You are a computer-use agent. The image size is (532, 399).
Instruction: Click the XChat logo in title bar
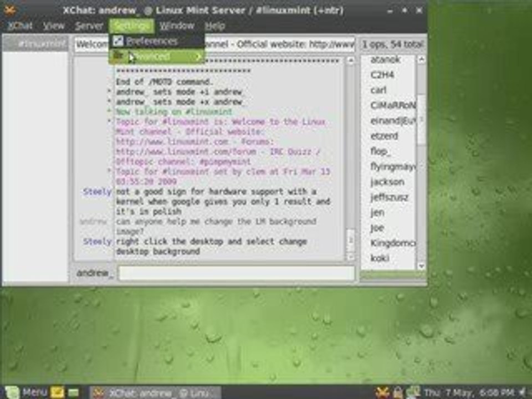(10, 10)
